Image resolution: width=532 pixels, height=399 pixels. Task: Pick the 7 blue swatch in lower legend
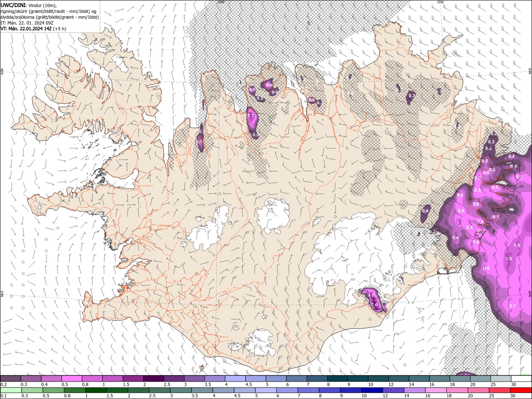[x=308, y=390]
